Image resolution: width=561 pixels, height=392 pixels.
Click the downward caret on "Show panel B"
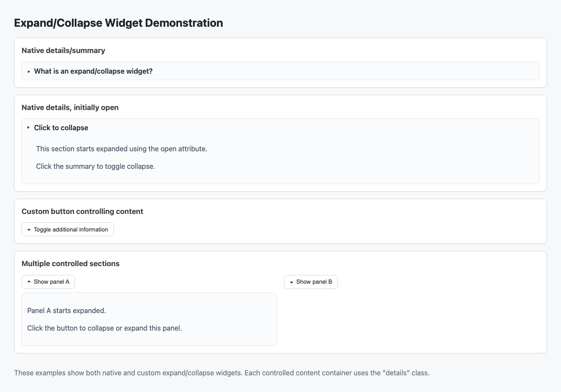tap(291, 282)
